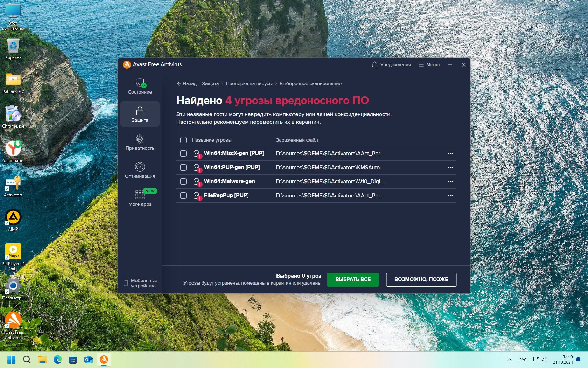
Task: Tick the checkbox for FileRepPup [PUP]
Action: [x=183, y=196]
